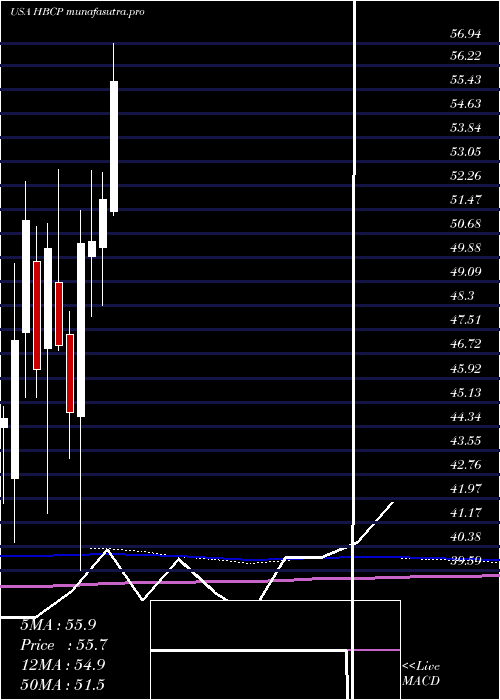The height and width of the screenshot is (700, 500).
Task: Click the 48.3 price axis label
Action: pyautogui.click(x=463, y=296)
